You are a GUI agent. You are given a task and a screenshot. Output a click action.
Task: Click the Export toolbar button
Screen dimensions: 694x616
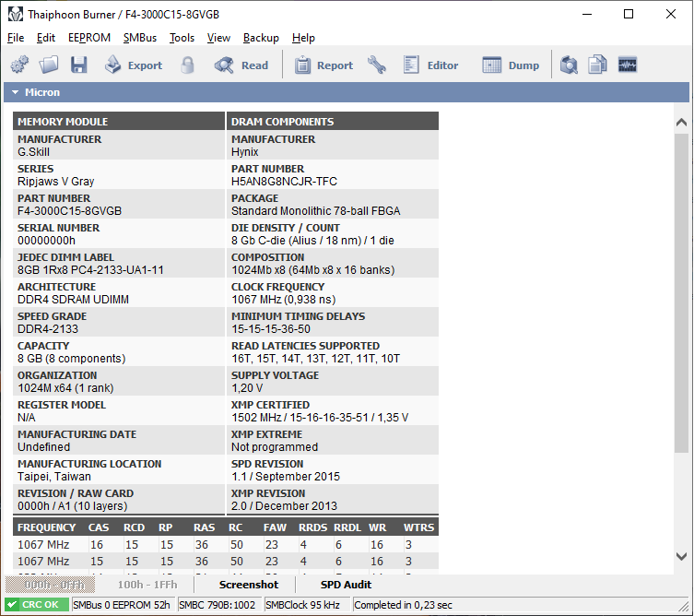click(x=134, y=65)
